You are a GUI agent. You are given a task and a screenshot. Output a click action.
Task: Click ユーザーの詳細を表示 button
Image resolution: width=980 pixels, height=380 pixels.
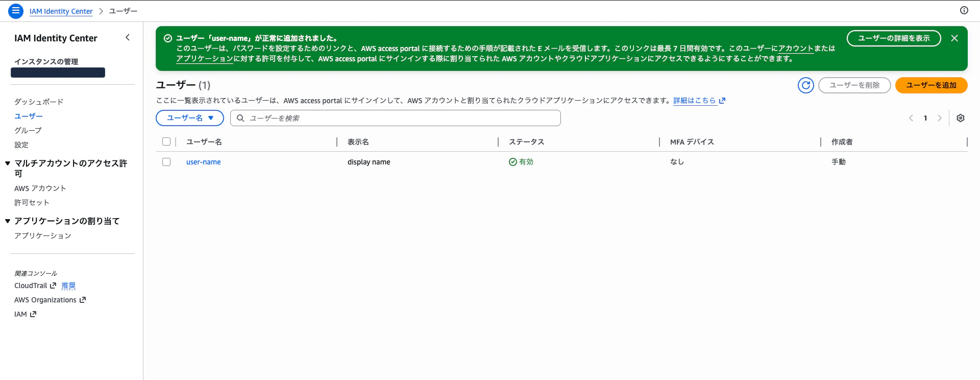(894, 38)
